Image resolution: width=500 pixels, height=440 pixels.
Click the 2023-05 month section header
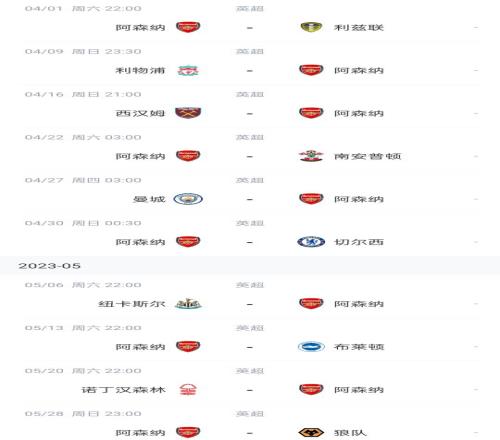pyautogui.click(x=49, y=266)
